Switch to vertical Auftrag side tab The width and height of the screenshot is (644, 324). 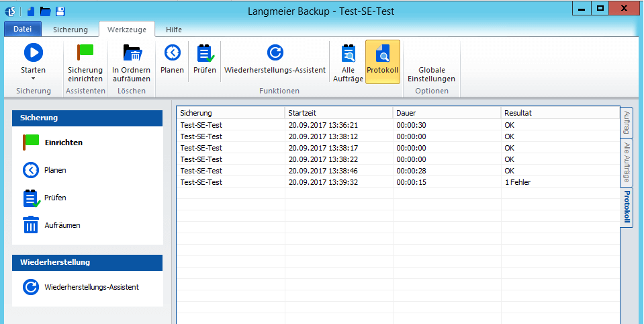point(627,122)
